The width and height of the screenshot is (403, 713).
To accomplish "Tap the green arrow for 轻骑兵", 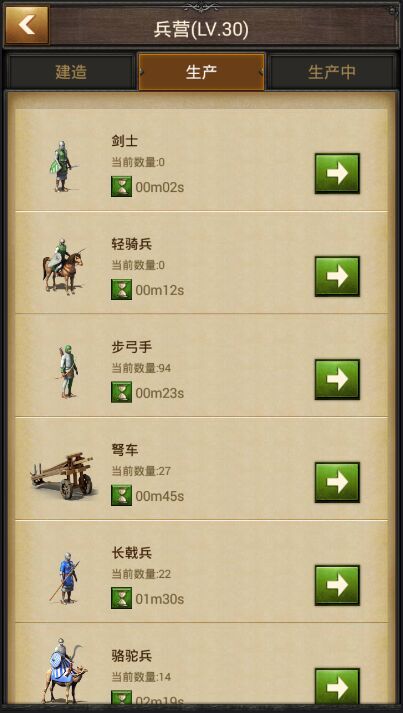I will coord(337,276).
